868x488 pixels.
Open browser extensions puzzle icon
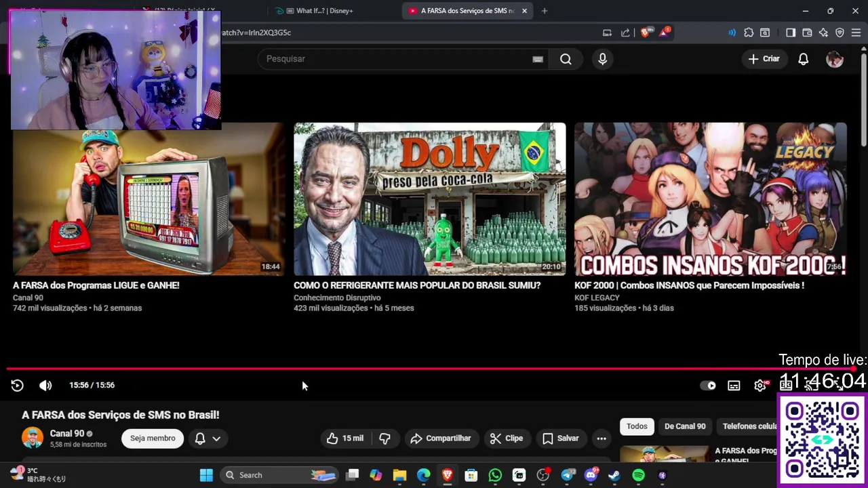(x=749, y=33)
